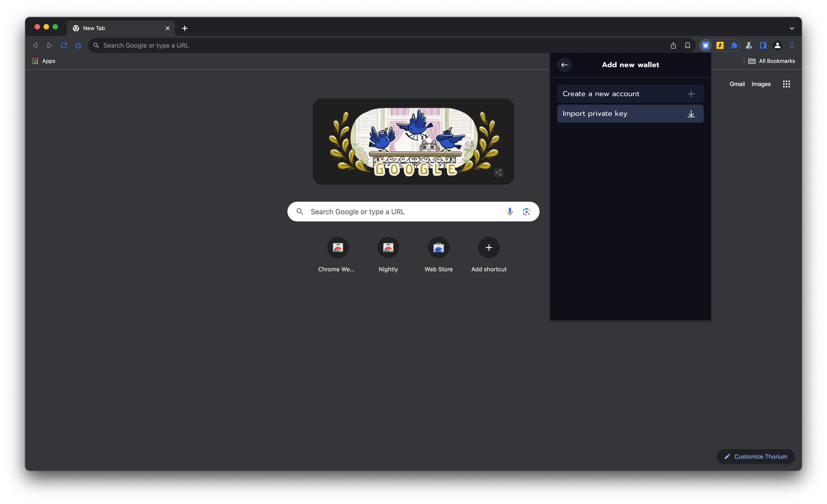Open the Chrome We... shortcut tile
The height and width of the screenshot is (504, 827).
[x=338, y=255]
